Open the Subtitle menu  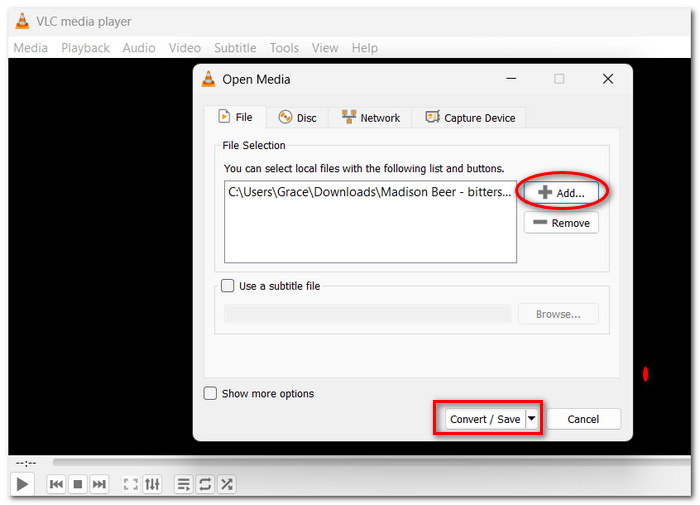click(x=235, y=48)
